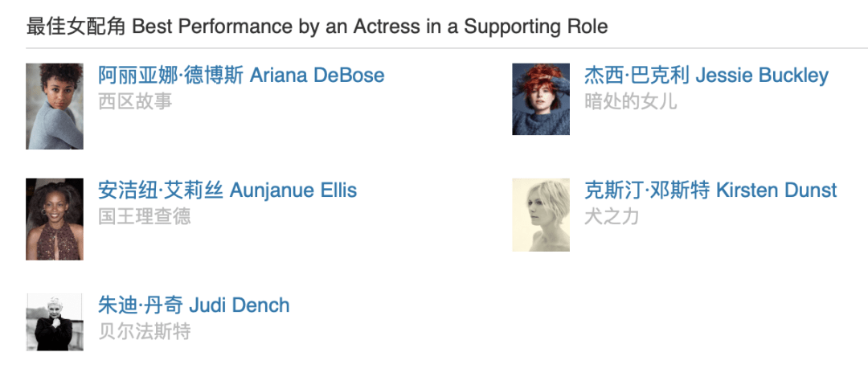Image resolution: width=868 pixels, height=381 pixels.
Task: Click the Chinese name 朱迪·丹奇
Action: pyautogui.click(x=141, y=305)
